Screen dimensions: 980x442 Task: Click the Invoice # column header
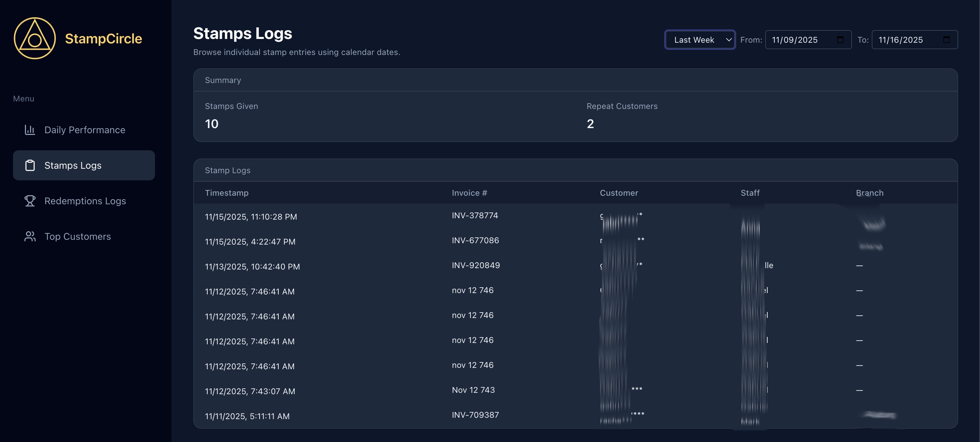coord(469,193)
